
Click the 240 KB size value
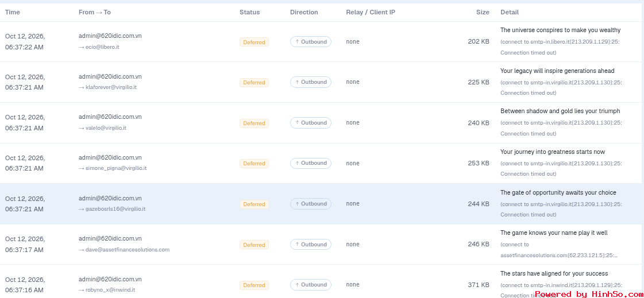[479, 123]
